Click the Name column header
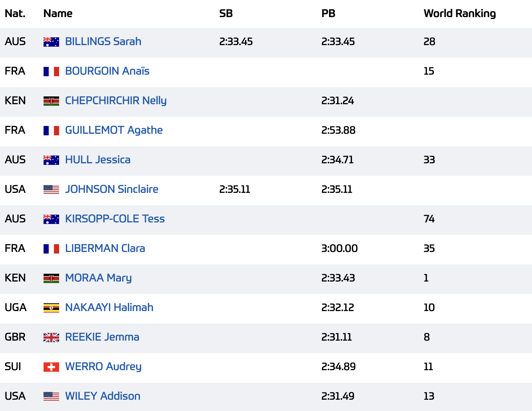The height and width of the screenshot is (411, 532). 58,14
